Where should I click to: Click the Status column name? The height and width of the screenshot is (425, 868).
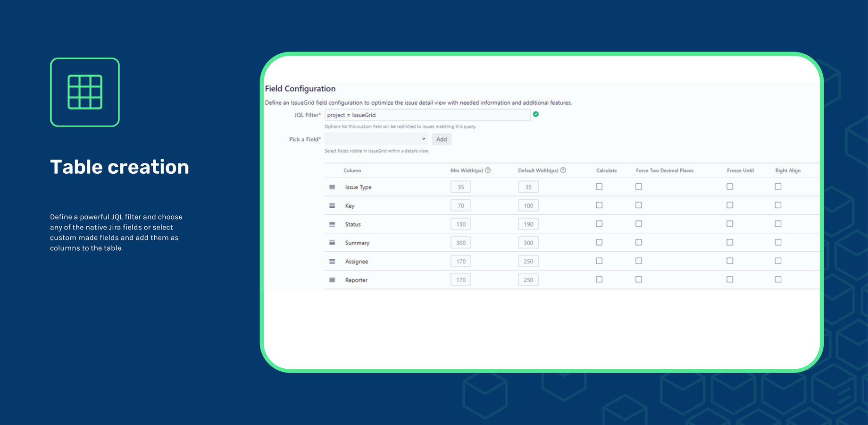pos(353,224)
